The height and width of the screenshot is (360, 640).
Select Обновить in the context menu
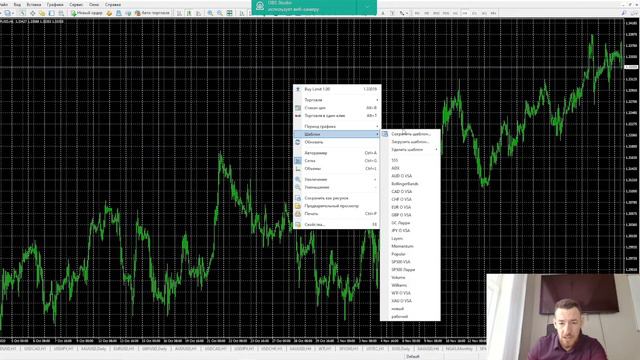click(x=337, y=142)
